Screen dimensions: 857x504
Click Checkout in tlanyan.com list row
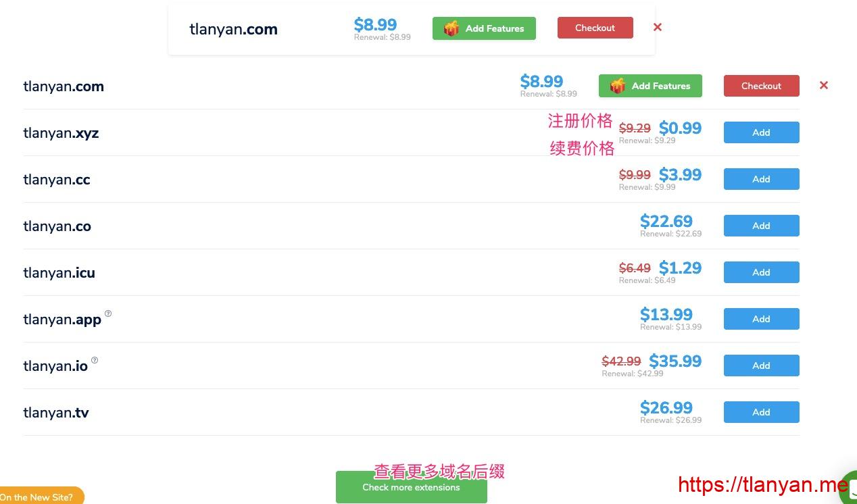tap(761, 86)
